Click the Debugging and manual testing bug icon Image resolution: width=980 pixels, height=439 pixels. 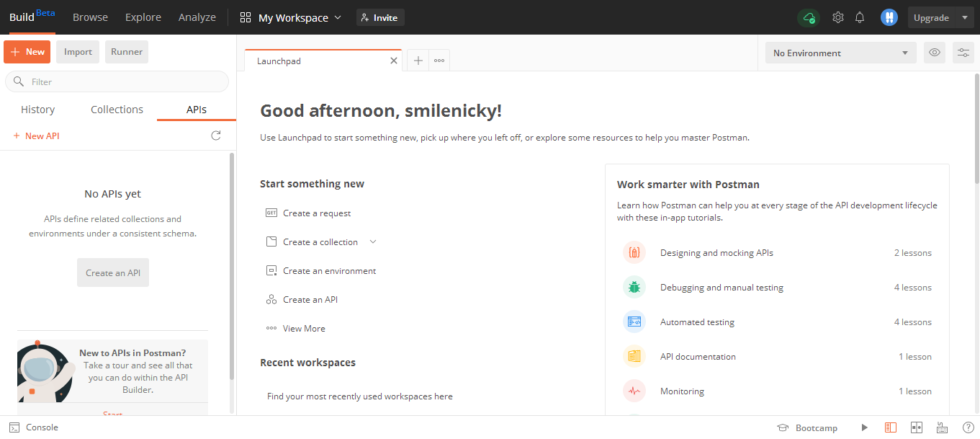click(x=634, y=288)
